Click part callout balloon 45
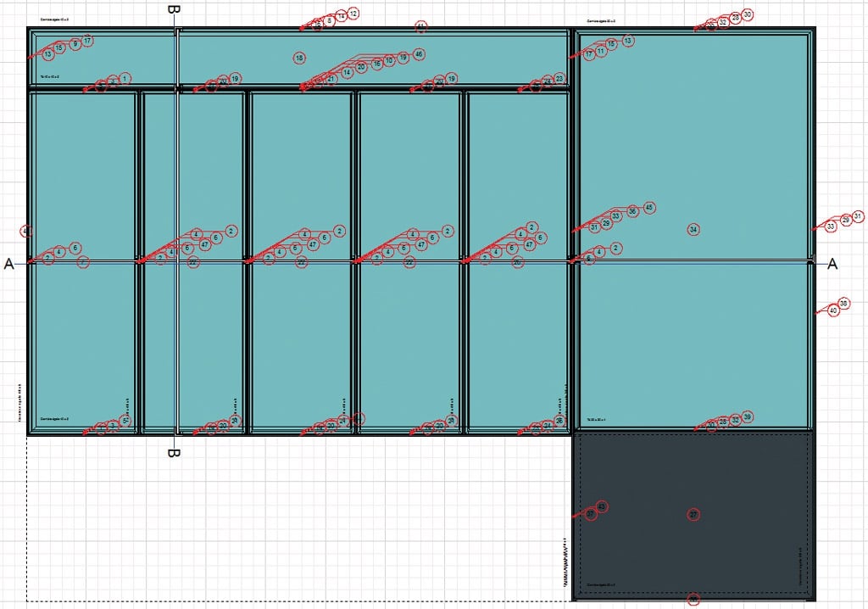 click(x=649, y=208)
